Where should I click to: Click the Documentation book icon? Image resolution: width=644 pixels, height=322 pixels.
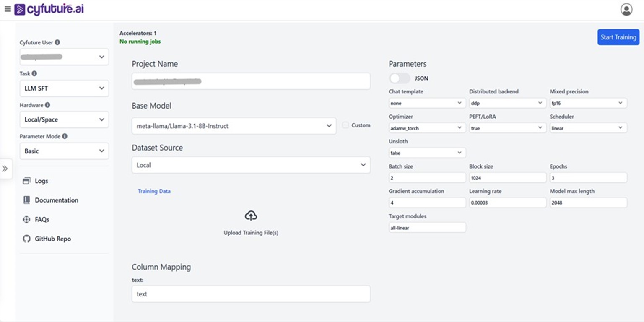pos(27,200)
